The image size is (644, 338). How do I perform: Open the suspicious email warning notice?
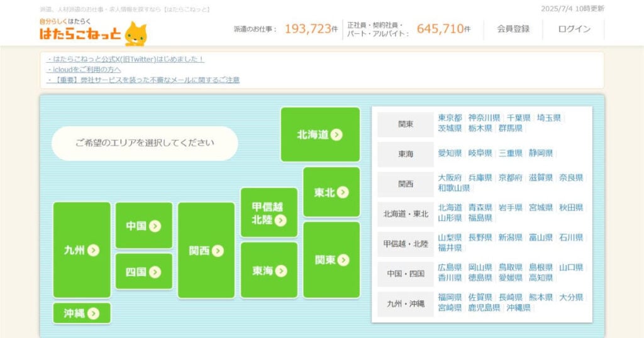click(x=143, y=80)
